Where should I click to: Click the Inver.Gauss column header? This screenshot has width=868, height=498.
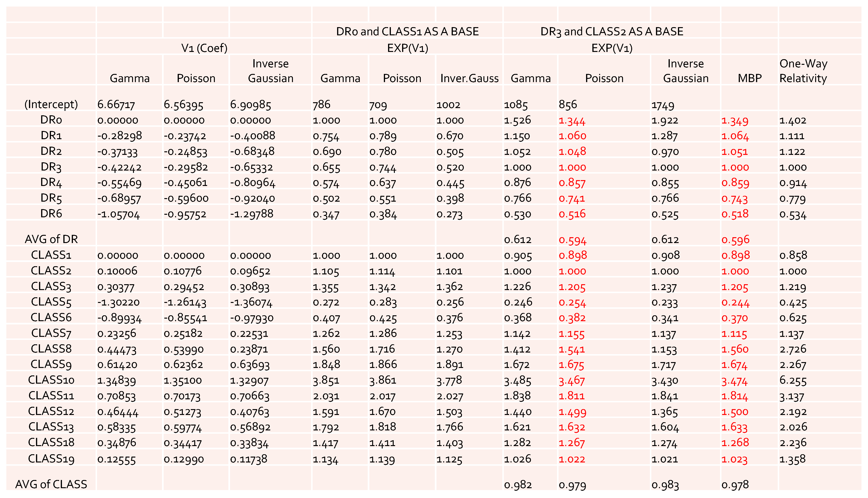(470, 78)
